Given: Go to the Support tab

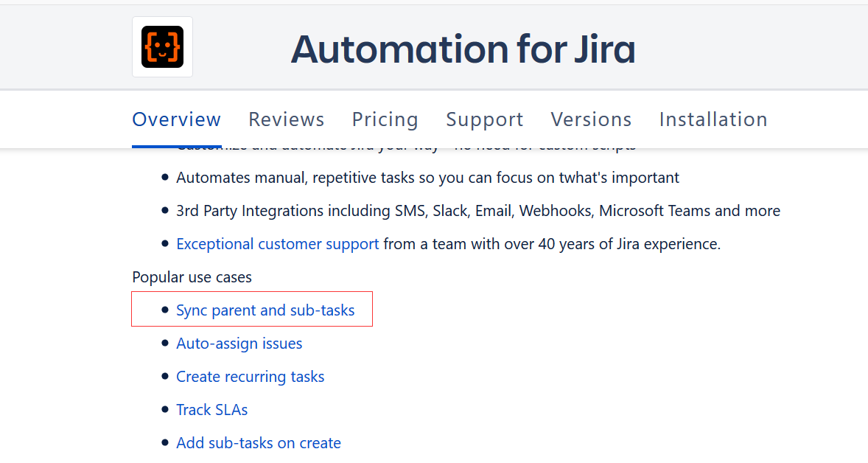Looking at the screenshot, I should [x=484, y=119].
